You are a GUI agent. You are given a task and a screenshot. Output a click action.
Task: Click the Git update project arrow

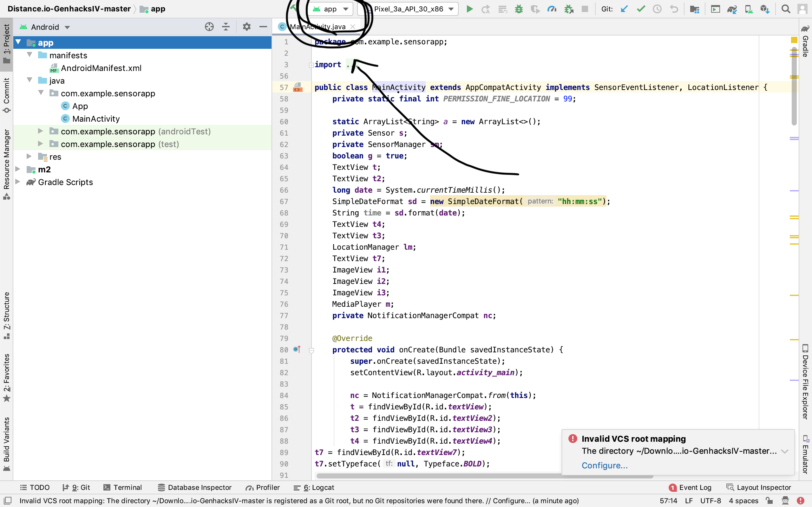tap(624, 9)
